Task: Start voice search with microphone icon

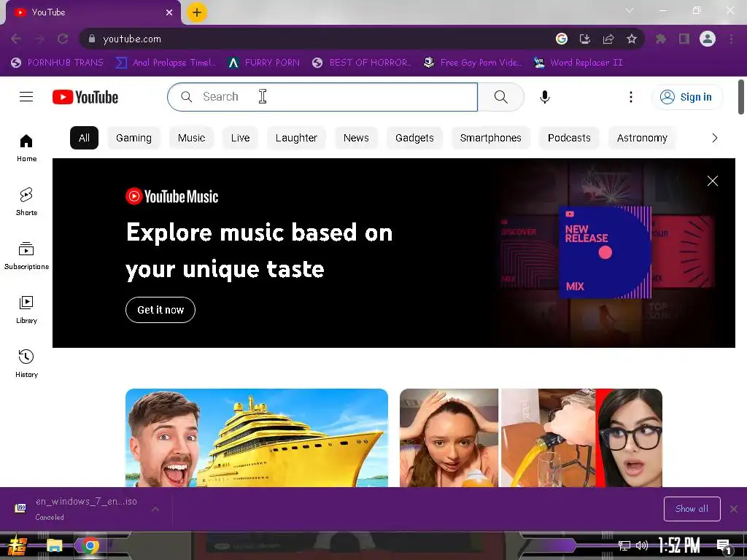Action: click(x=544, y=97)
